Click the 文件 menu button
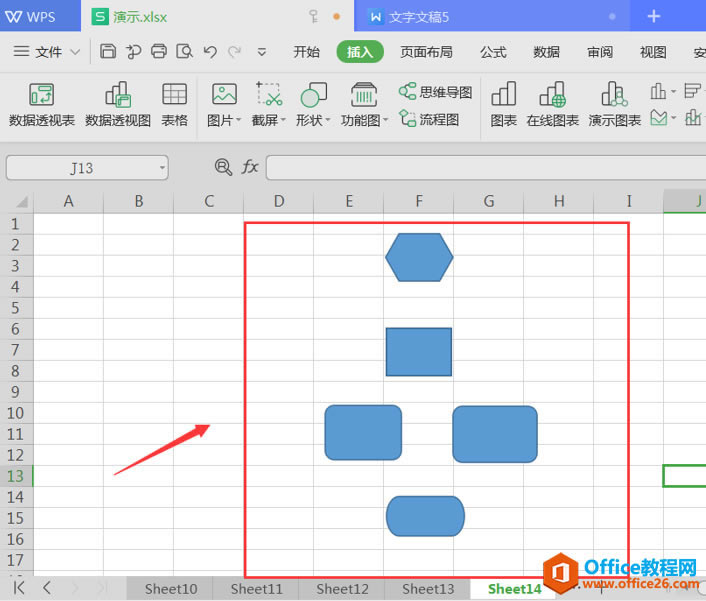The image size is (706, 601). [47, 52]
